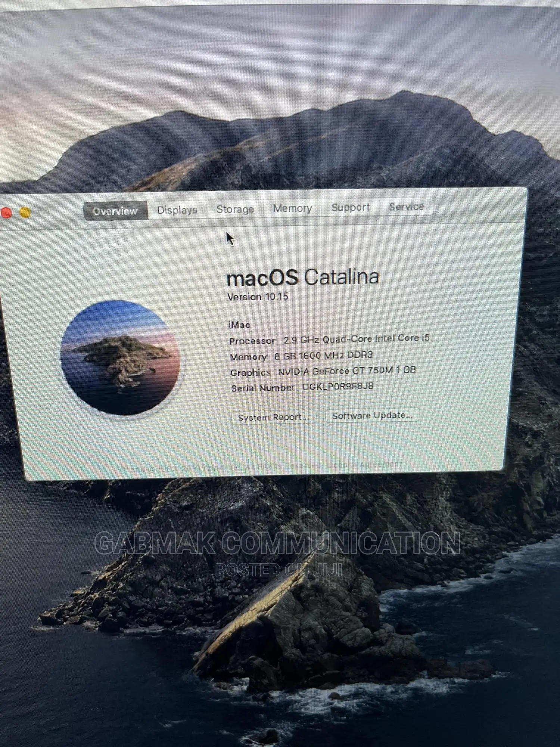Click the Licence Agreement link
The width and height of the screenshot is (560, 747).
[364, 464]
